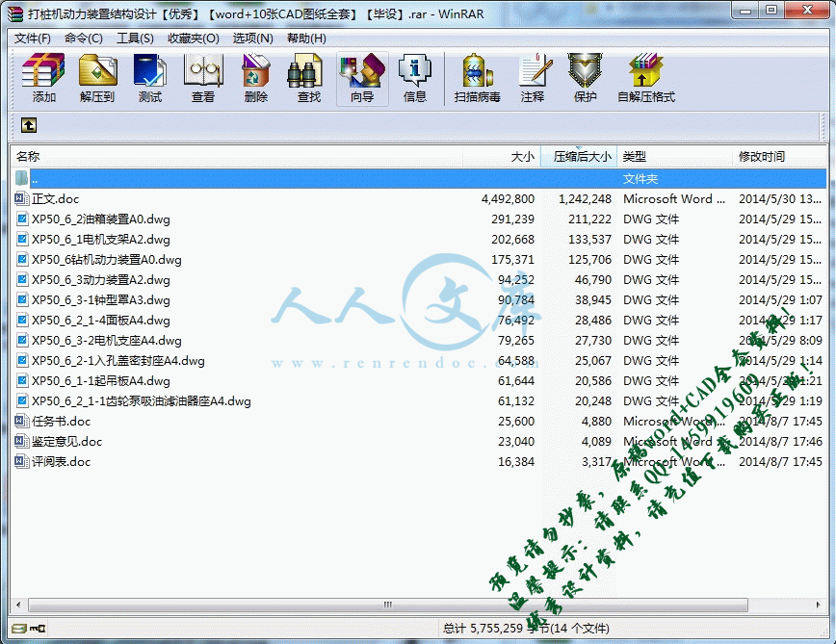
Task: Select file XP50_6_3动力装置A2.dwg
Action: [101, 280]
